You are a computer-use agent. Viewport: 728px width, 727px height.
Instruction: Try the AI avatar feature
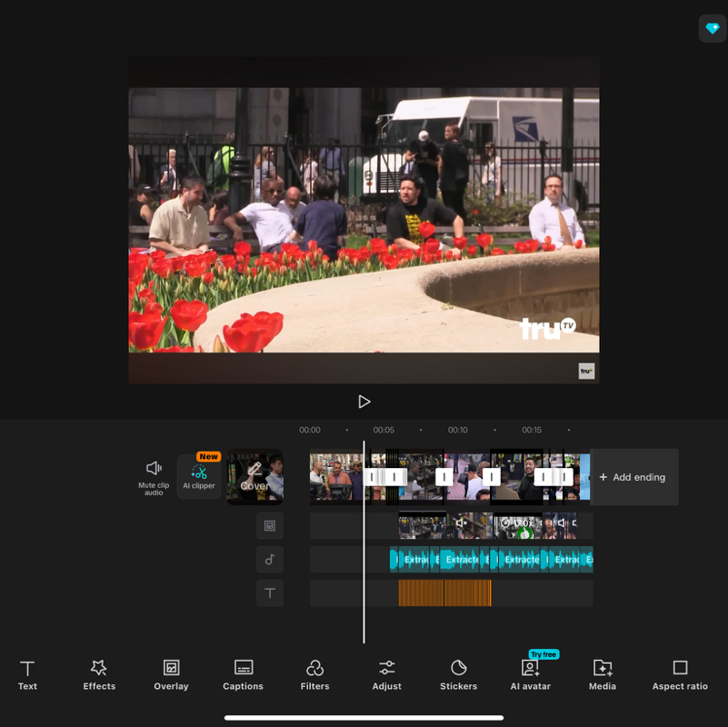click(x=530, y=672)
